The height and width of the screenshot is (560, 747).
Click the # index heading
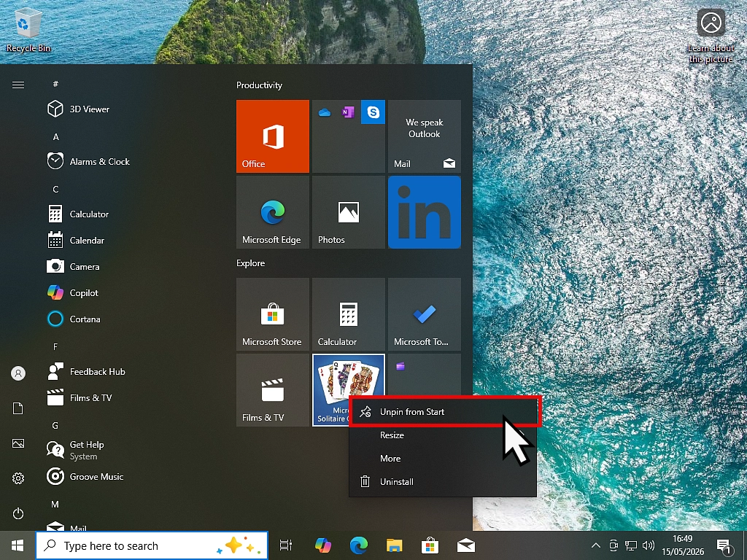pos(55,85)
